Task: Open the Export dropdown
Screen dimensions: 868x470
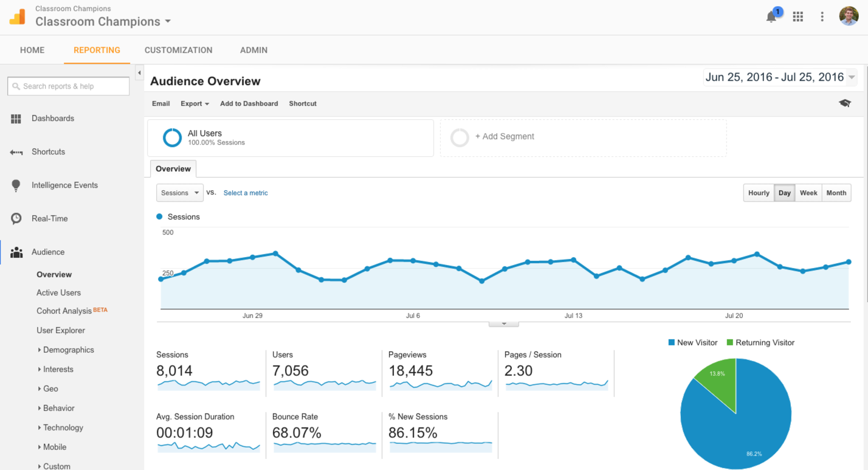Action: (x=195, y=103)
